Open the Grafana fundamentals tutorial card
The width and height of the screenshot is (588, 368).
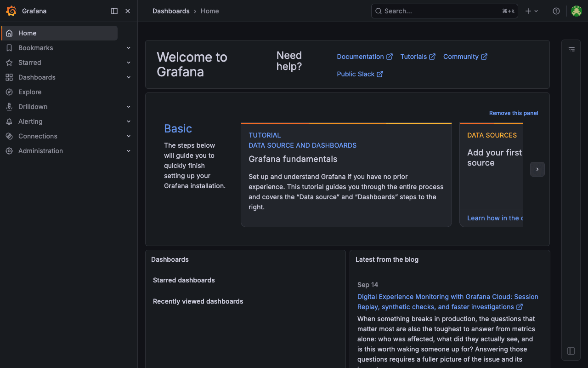coord(346,175)
